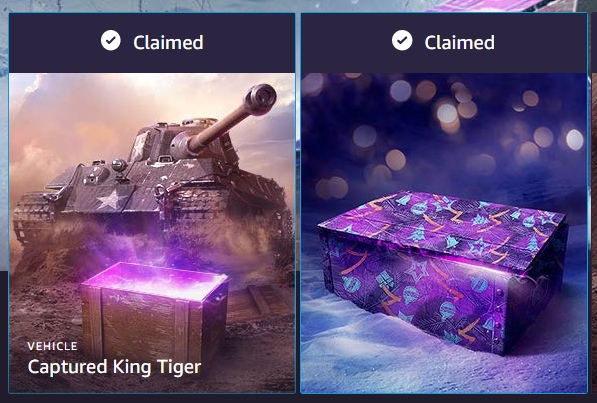Image resolution: width=597 pixels, height=403 pixels.
Task: Select the Claimed label above the tank
Action: pyautogui.click(x=168, y=42)
